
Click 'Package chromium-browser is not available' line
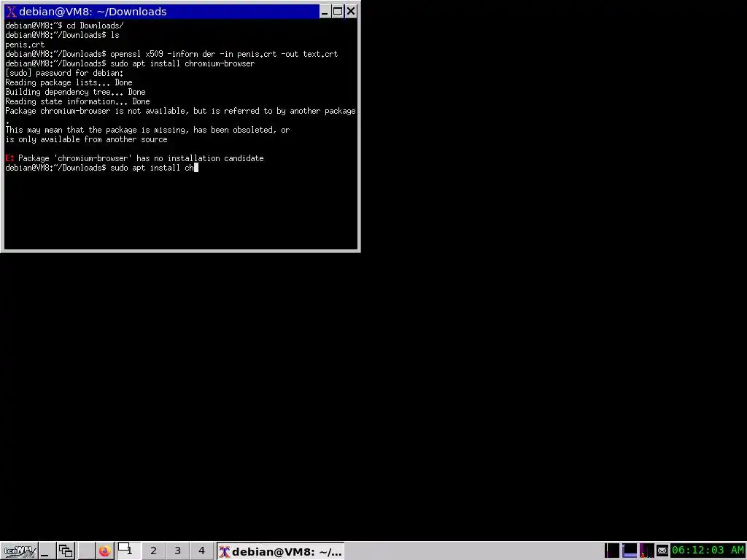coord(180,111)
